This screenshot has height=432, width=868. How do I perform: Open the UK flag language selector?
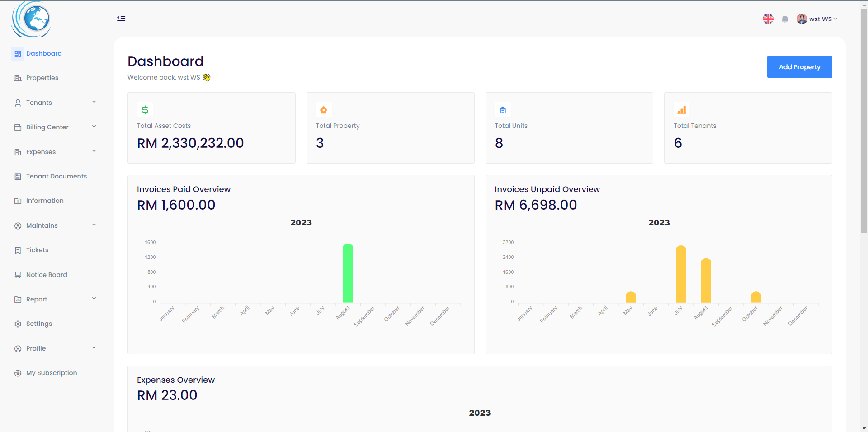(768, 19)
